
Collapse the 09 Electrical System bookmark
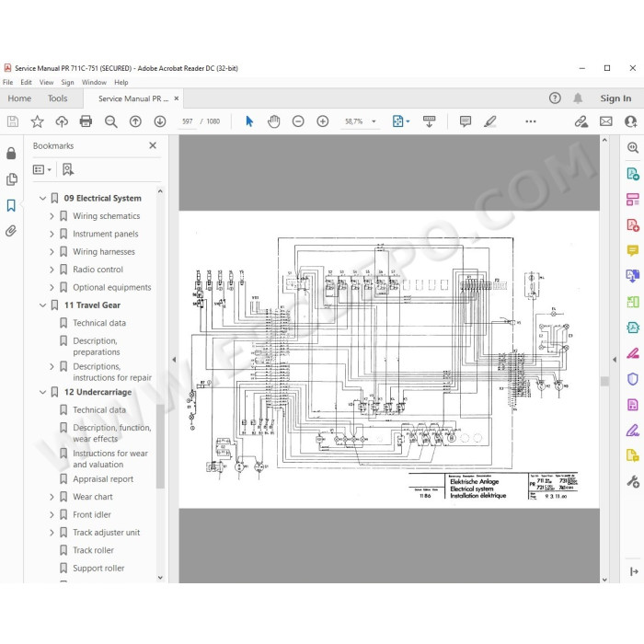click(42, 198)
